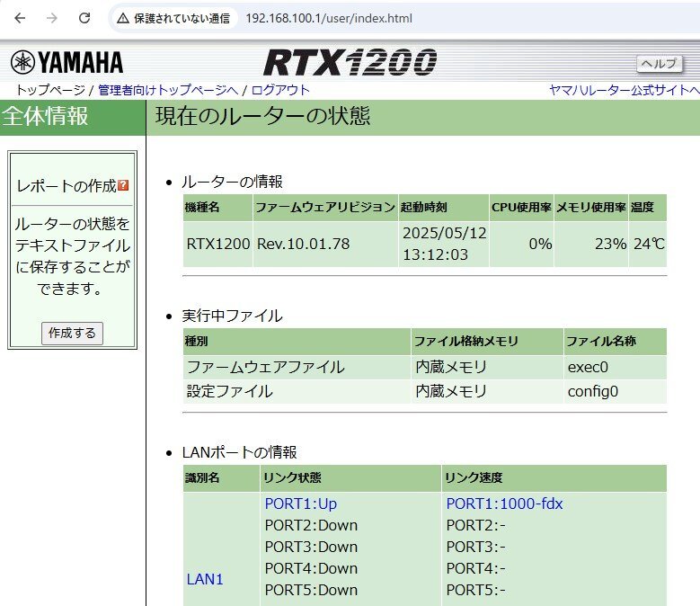700x606 pixels.
Task: Click the memory usage value 23%
Action: coord(611,244)
